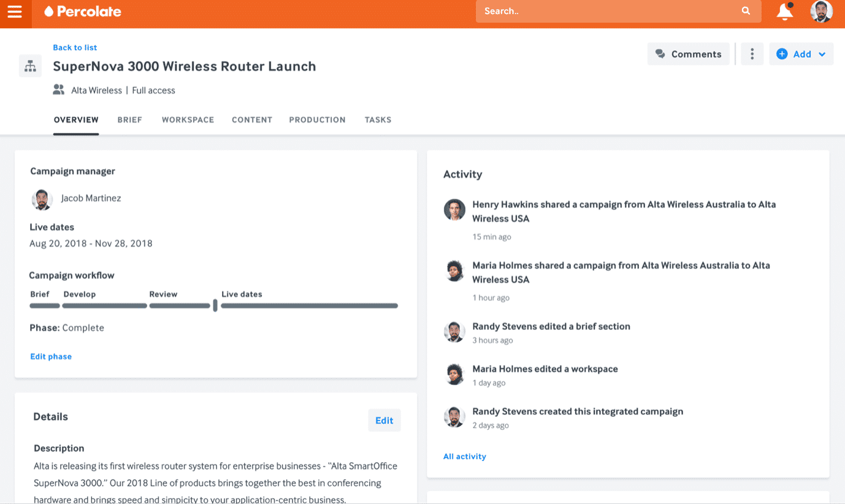Click the 1 hour ago timestamp
845x504 pixels.
coord(491,298)
